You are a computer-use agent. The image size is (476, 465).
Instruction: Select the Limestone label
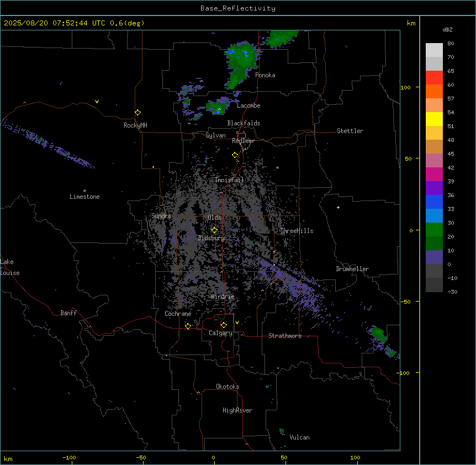[84, 197]
